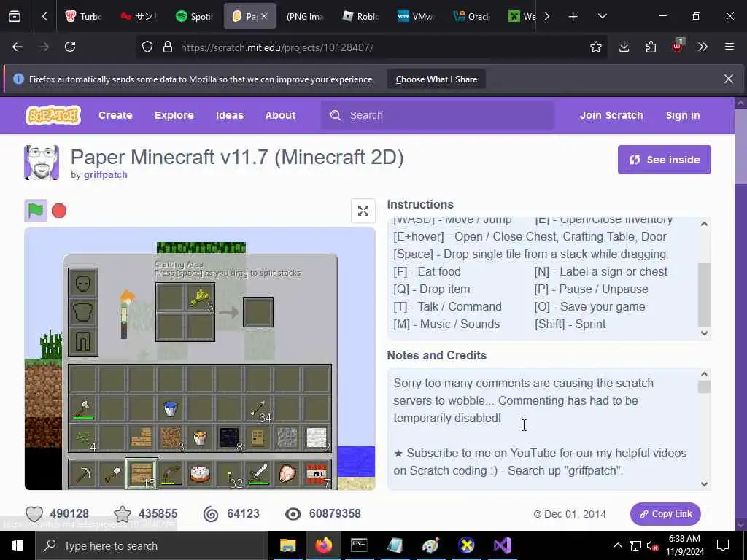The image size is (747, 560).
Task: Open the Firefox extensions puzzle icon
Action: (x=651, y=47)
